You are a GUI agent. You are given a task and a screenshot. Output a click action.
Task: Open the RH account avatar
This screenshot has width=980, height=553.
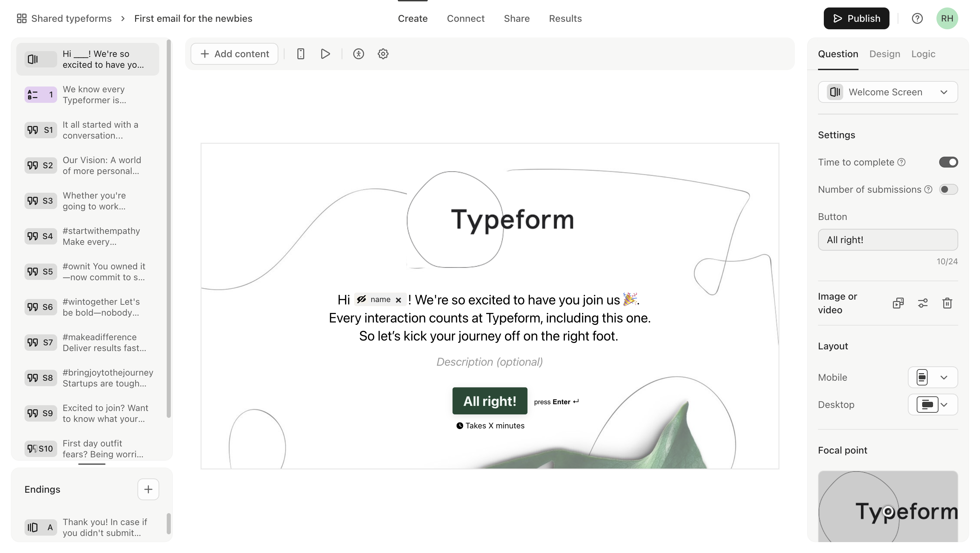947,18
